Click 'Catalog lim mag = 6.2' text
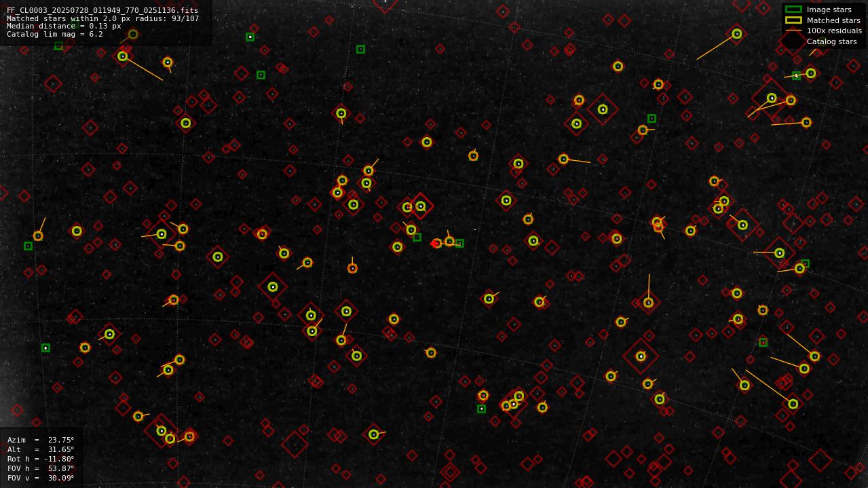This screenshot has height=488, width=868. [x=55, y=34]
